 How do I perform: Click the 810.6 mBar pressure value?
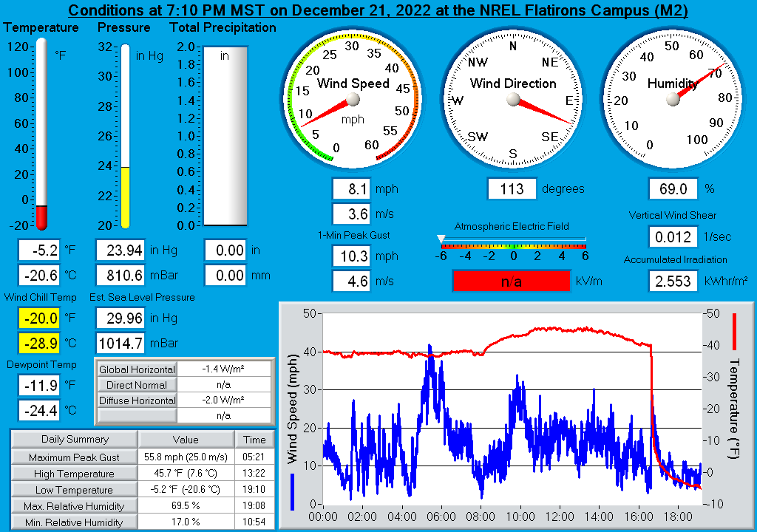pyautogui.click(x=120, y=275)
